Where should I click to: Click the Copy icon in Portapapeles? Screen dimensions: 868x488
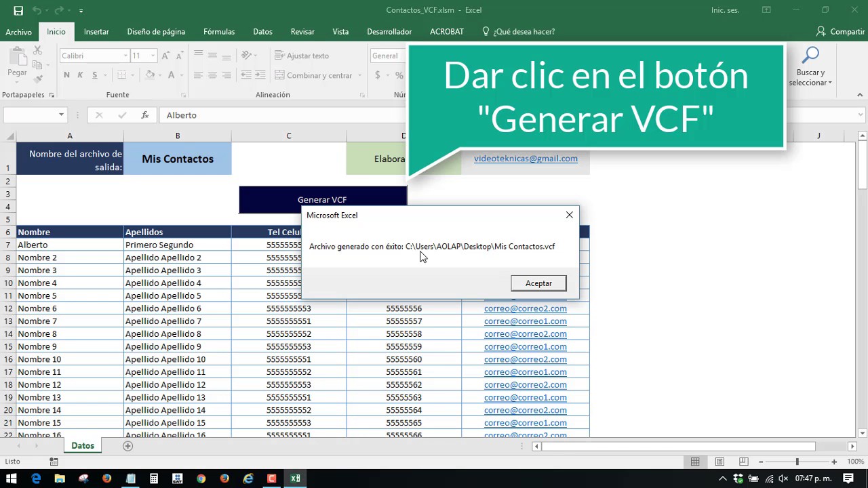point(37,65)
